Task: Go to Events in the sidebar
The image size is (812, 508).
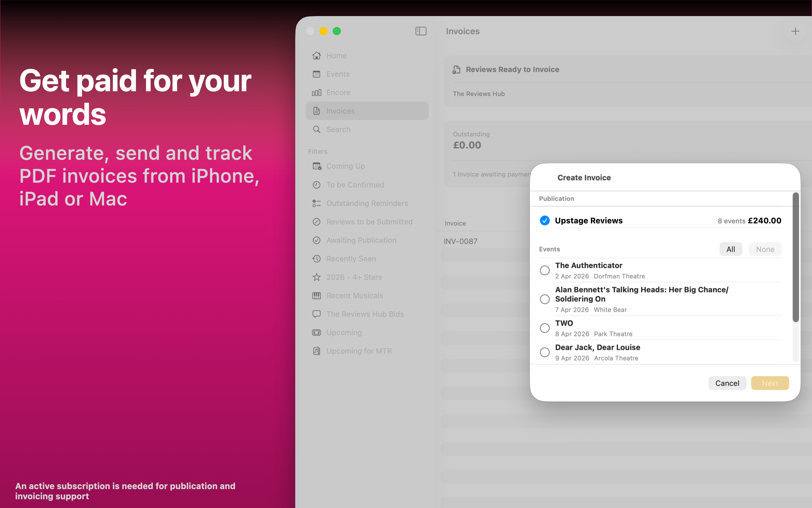Action: [338, 74]
